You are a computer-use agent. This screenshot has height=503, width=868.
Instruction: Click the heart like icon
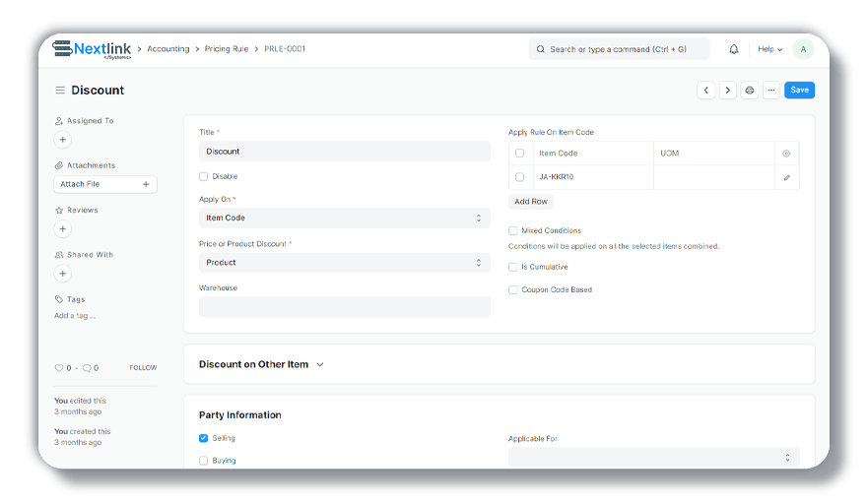(x=59, y=368)
